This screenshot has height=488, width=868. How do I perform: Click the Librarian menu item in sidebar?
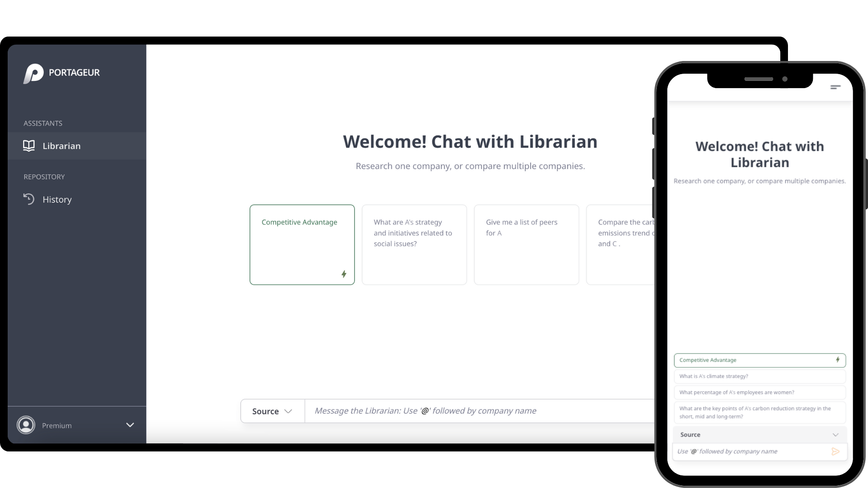[x=61, y=145]
